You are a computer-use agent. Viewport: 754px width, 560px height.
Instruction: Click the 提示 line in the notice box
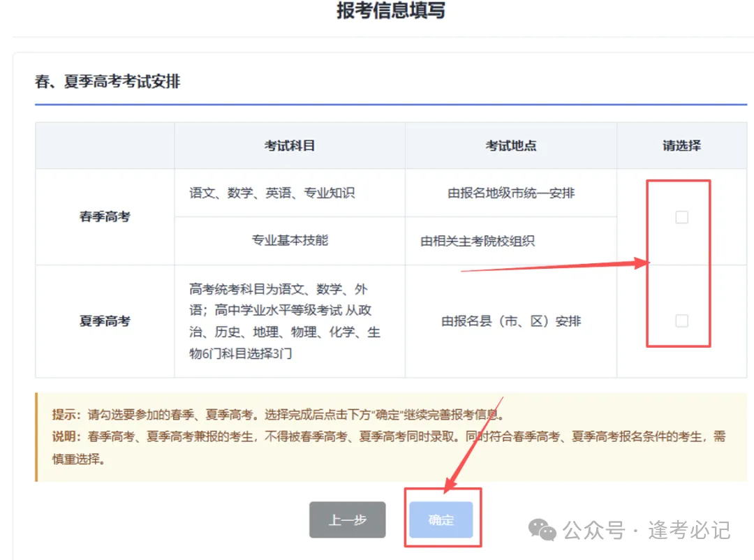[x=278, y=414]
